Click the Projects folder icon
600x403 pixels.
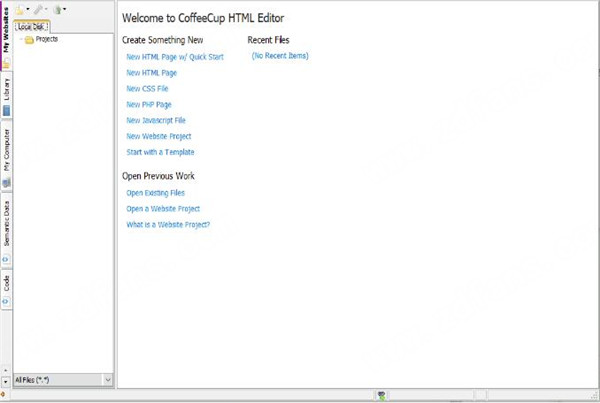(29, 40)
